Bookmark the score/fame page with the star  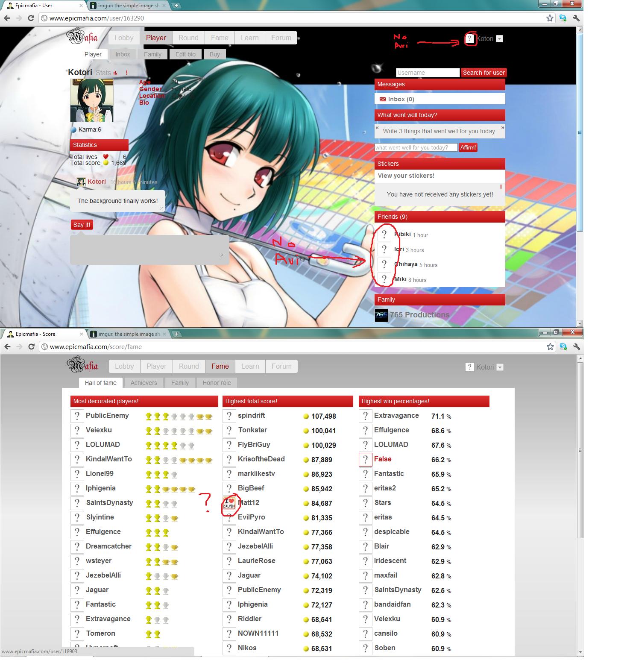pyautogui.click(x=550, y=346)
